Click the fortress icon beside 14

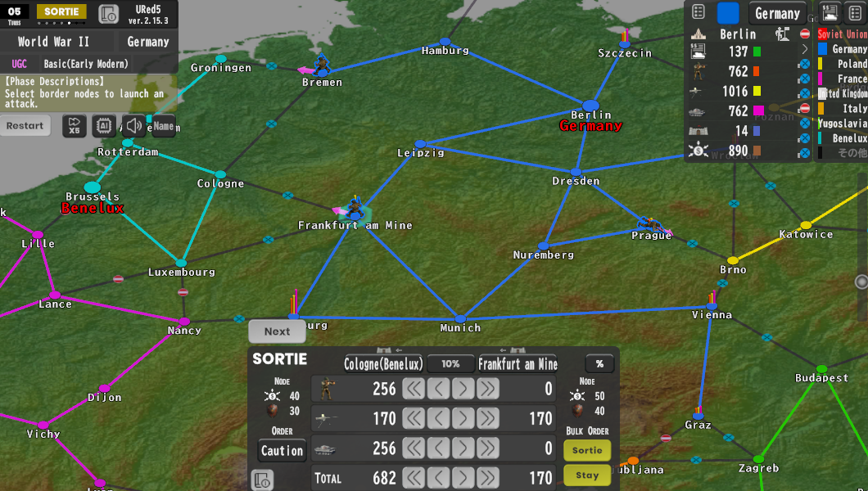pyautogui.click(x=698, y=131)
